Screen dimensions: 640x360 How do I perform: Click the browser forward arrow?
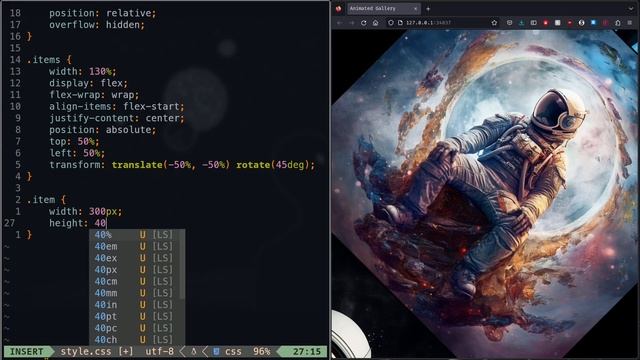coord(351,23)
